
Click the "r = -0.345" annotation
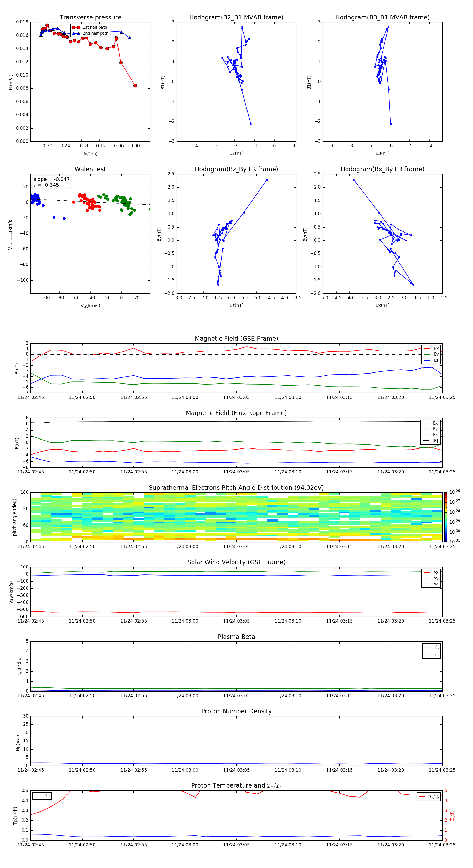47,185
